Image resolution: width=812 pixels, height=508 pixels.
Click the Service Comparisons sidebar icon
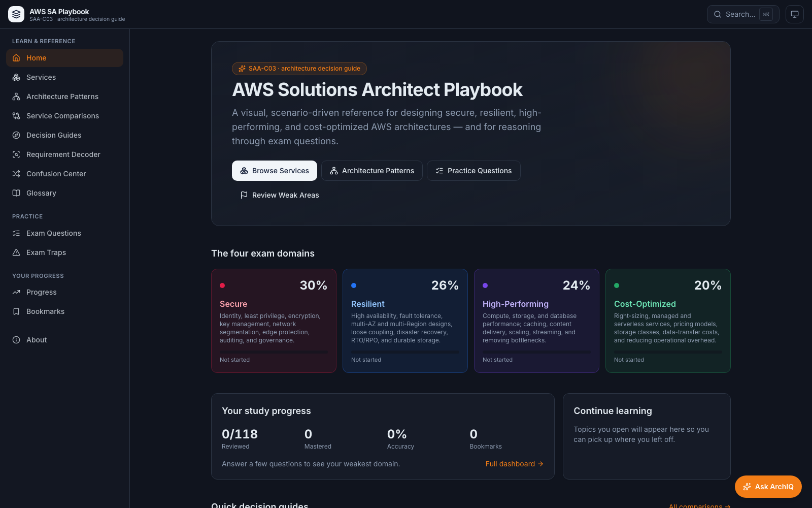(x=16, y=116)
